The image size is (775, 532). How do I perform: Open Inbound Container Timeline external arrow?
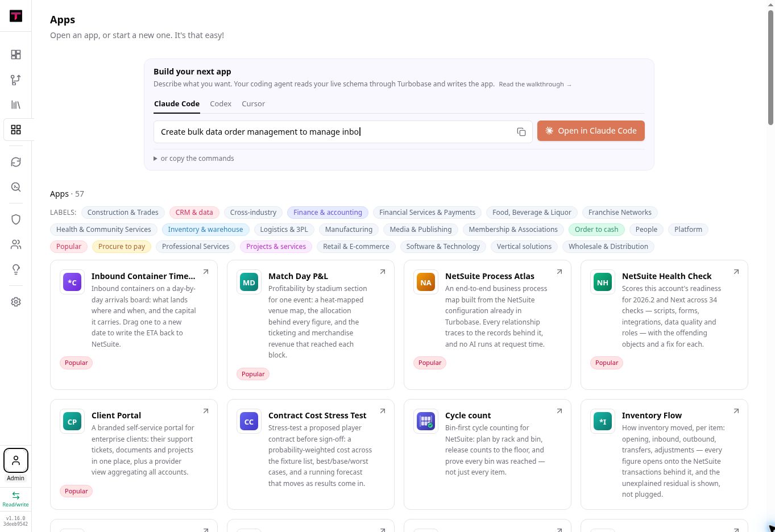pyautogui.click(x=206, y=272)
